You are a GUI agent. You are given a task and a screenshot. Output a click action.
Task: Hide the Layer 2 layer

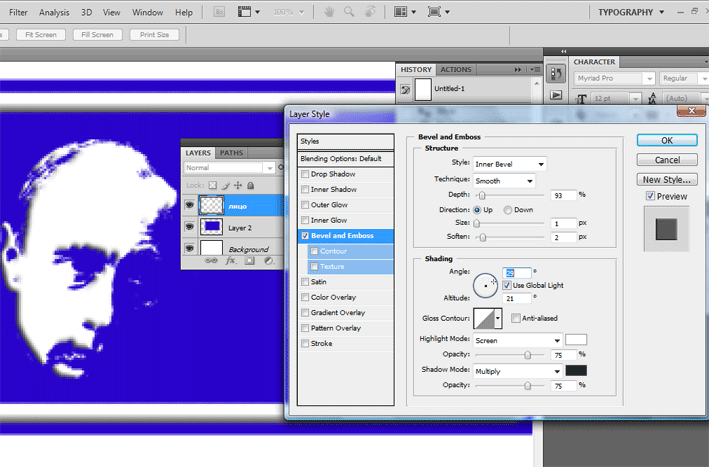coord(189,227)
